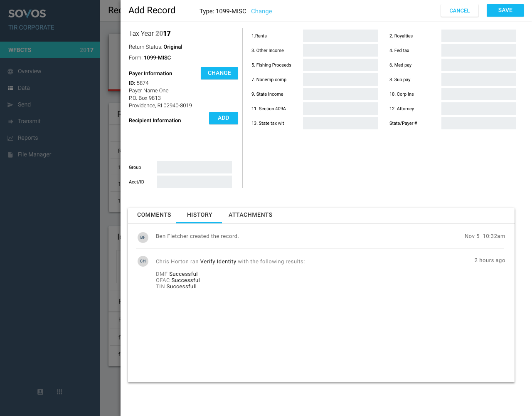532x416 pixels.
Task: Click the Reports chart icon
Action: (x=10, y=138)
